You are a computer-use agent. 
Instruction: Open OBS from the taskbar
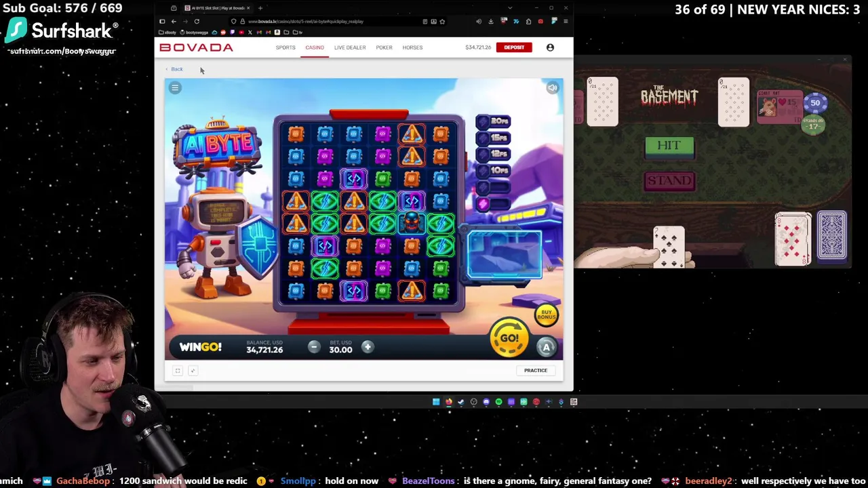pyautogui.click(x=474, y=402)
